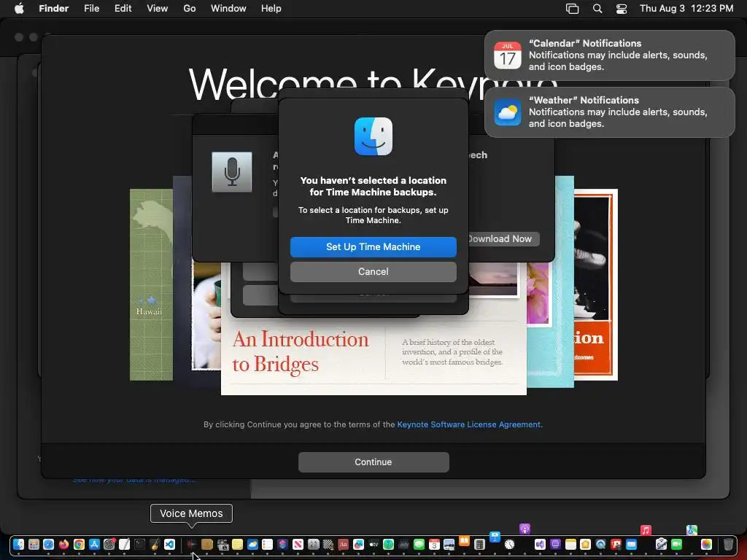
Task: Open the Books app Dock icon
Action: pos(464,542)
